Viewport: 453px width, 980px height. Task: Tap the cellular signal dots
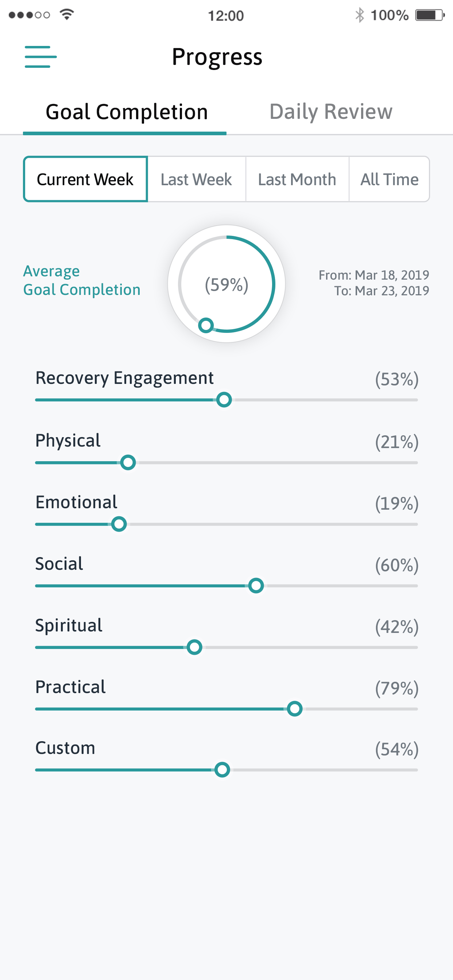click(x=29, y=15)
